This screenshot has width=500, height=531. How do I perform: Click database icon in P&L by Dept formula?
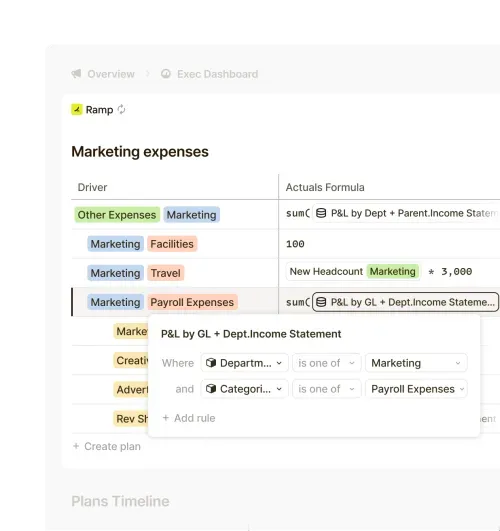321,213
